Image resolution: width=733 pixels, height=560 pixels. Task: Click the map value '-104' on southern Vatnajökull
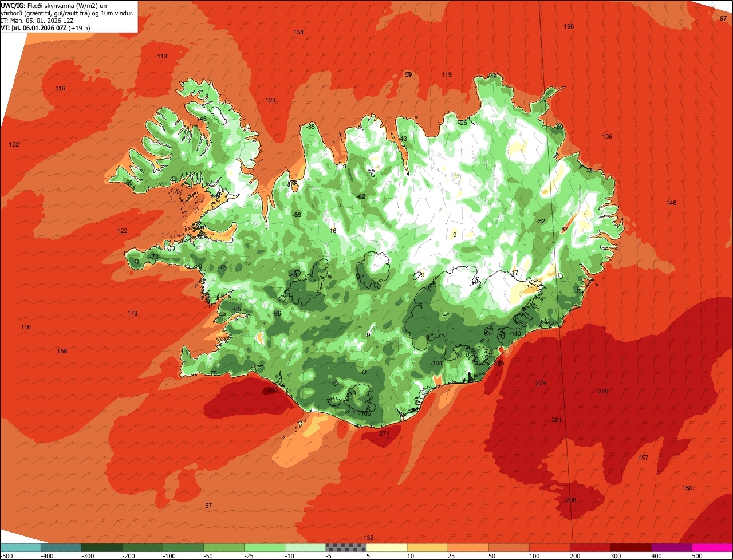pos(436,363)
